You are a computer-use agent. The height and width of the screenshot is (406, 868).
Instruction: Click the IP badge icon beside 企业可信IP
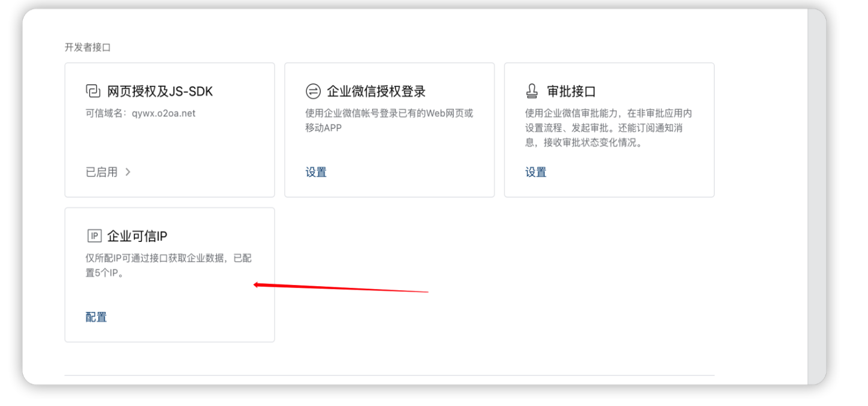(x=94, y=236)
